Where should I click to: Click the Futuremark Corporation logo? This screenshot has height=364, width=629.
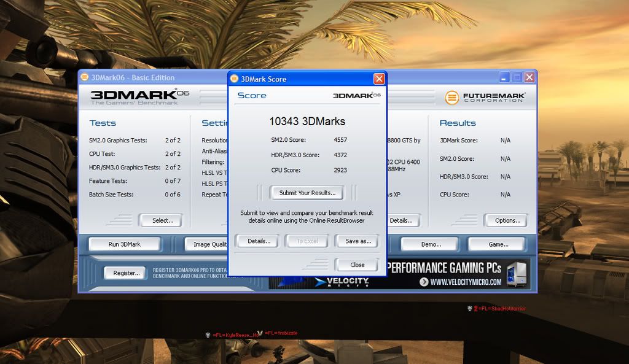point(485,97)
